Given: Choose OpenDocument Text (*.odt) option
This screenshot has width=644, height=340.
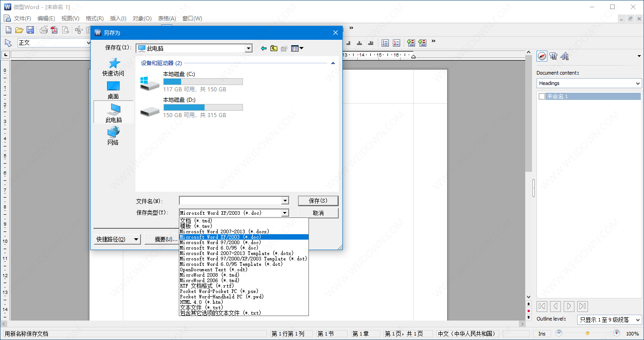Looking at the screenshot, I should coord(244,269).
